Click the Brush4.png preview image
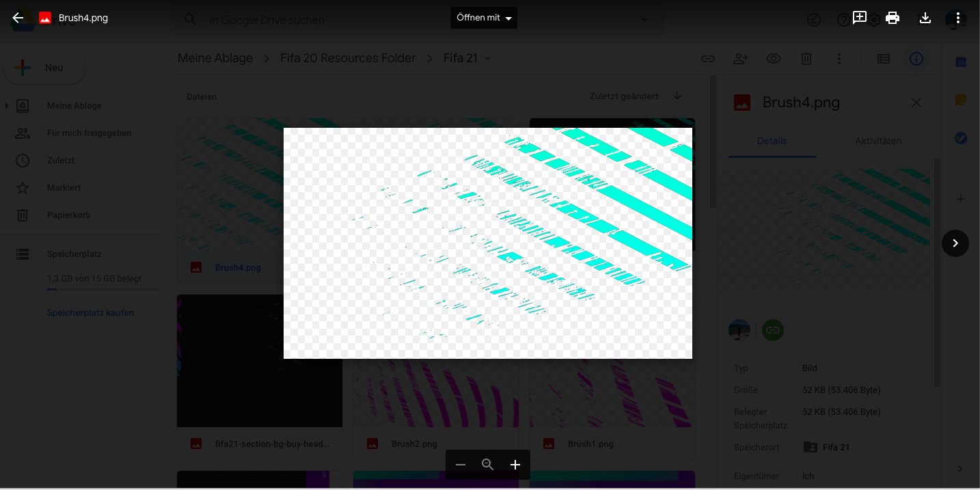The width and height of the screenshot is (980, 490). click(488, 243)
